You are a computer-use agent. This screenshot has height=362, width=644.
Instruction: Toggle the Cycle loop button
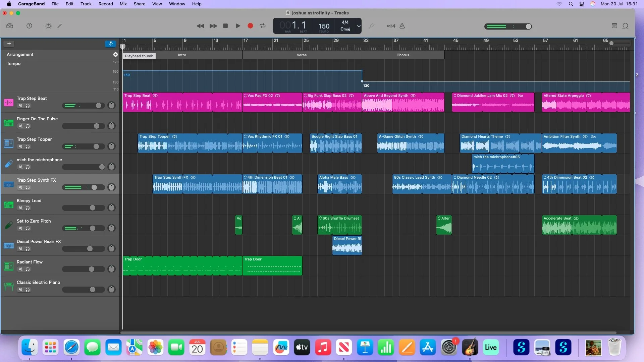(x=263, y=26)
